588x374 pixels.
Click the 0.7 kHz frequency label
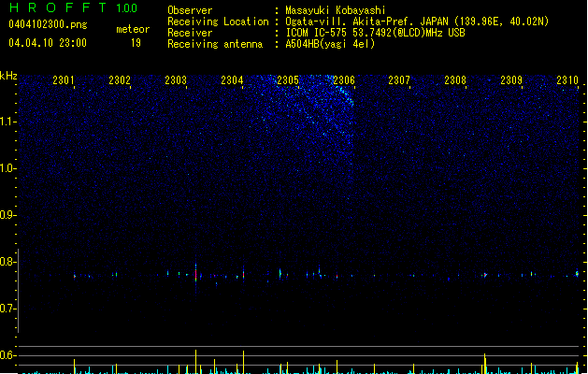(x=7, y=309)
